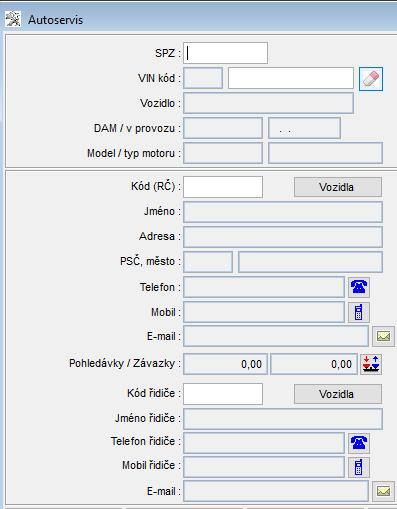Click the "SPZ :" label
This screenshot has height=509, width=397.
(168, 53)
